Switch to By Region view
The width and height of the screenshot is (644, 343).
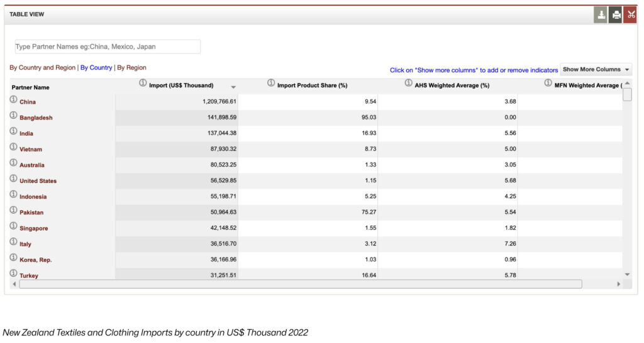131,68
